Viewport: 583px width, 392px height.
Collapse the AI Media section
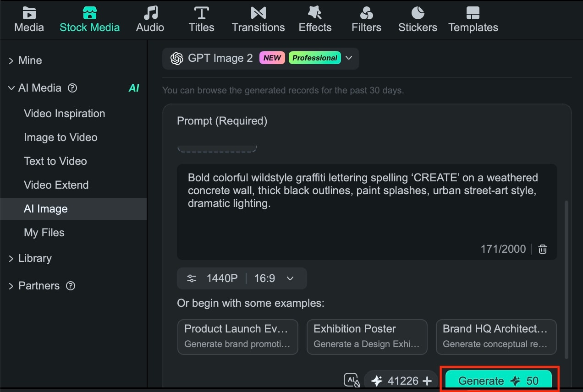[11, 88]
